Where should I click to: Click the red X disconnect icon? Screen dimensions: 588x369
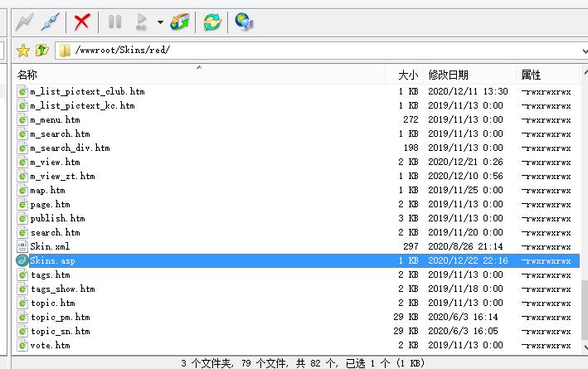82,22
